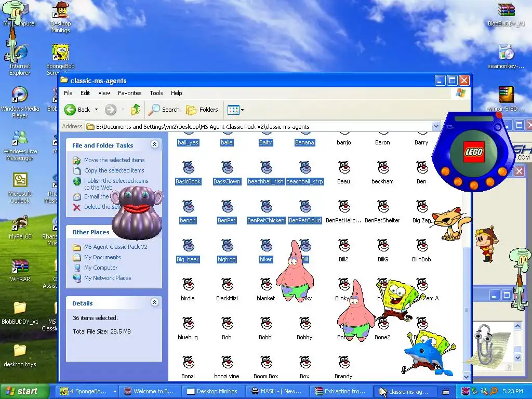Select the Boom Box agent icon
Image resolution: width=532 pixels, height=399 pixels.
266,363
